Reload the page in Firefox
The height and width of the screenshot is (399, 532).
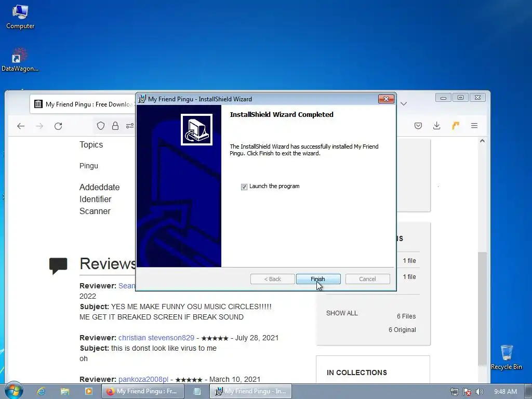(x=58, y=126)
